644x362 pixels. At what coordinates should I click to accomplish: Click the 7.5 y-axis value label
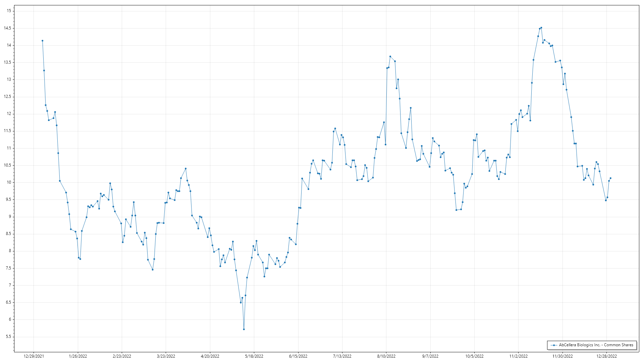click(x=8, y=268)
